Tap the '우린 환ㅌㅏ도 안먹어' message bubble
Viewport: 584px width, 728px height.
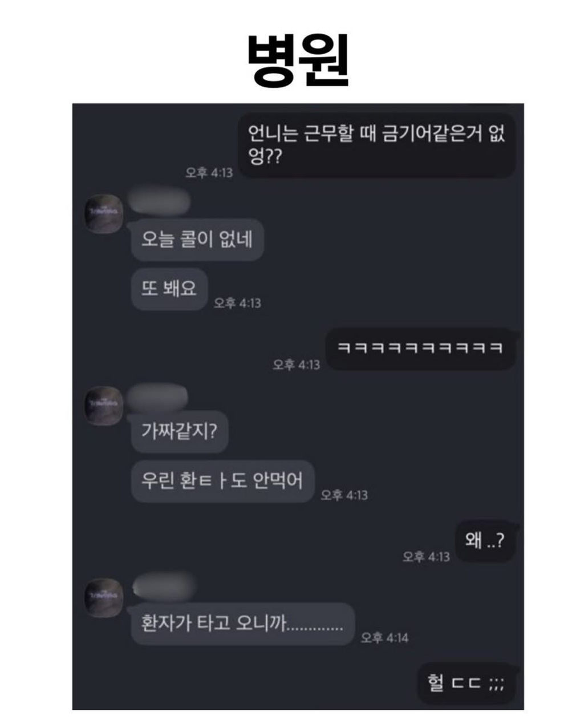(222, 481)
